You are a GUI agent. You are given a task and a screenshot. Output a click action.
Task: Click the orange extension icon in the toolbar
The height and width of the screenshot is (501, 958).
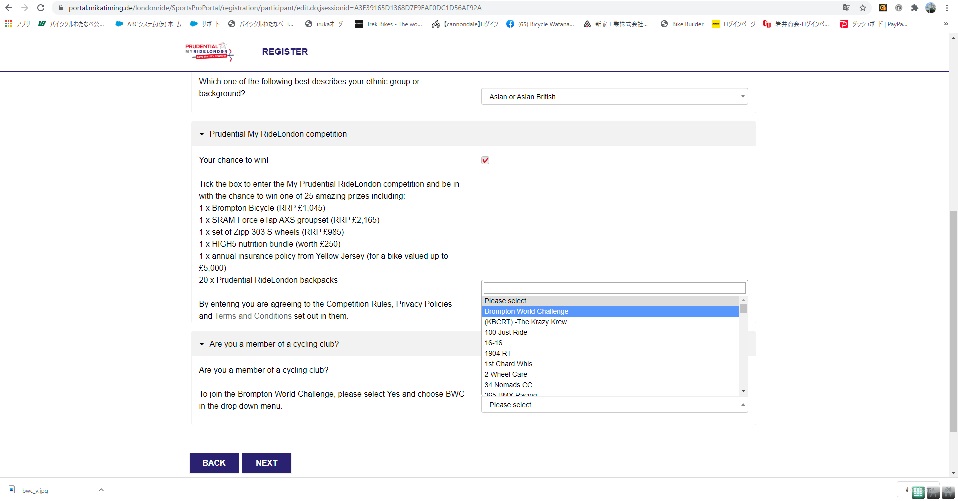coord(883,8)
